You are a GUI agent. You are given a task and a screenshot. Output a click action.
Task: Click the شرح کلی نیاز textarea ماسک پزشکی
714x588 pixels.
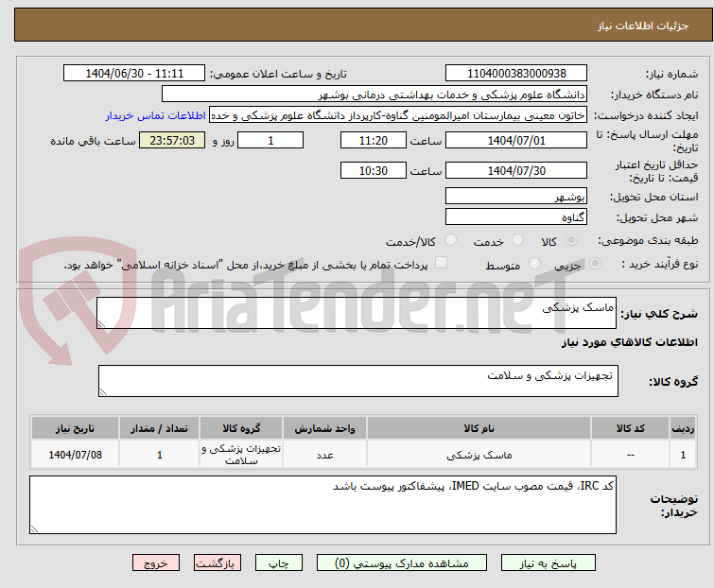pyautogui.click(x=357, y=313)
